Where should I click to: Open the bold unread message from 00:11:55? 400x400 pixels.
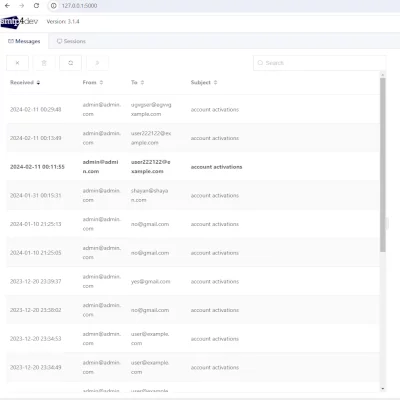pyautogui.click(x=193, y=167)
